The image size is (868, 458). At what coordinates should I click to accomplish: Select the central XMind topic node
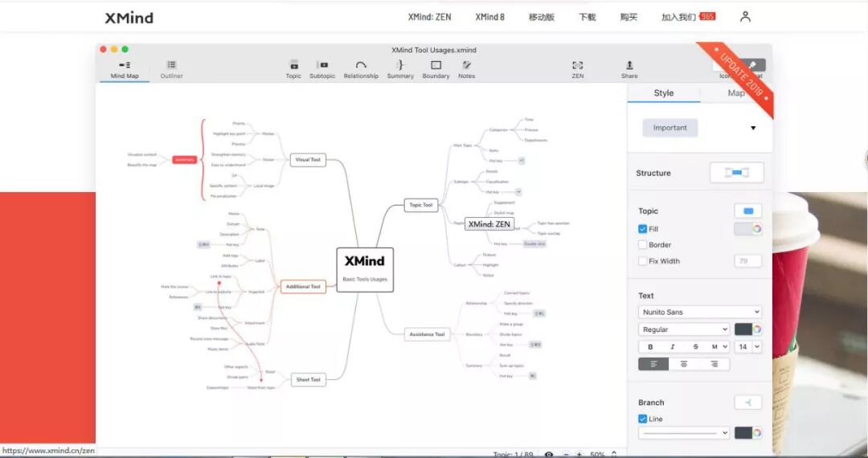pyautogui.click(x=365, y=269)
